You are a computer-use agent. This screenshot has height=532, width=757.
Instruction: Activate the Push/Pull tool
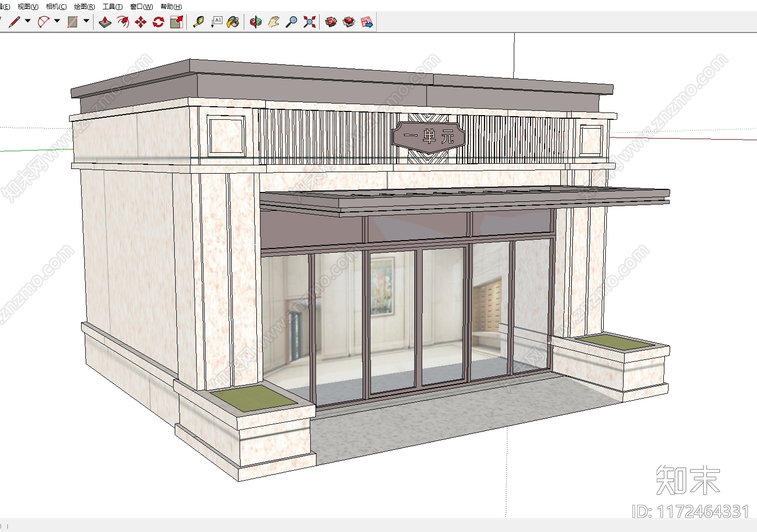click(x=105, y=22)
